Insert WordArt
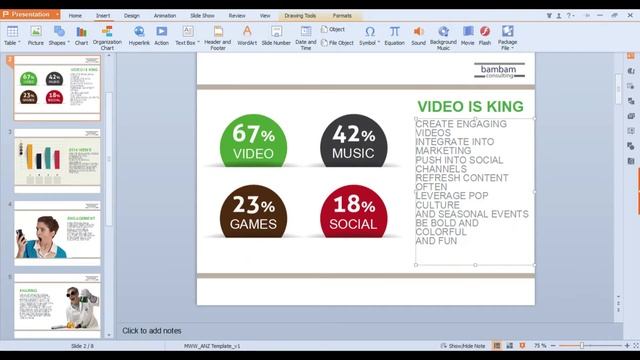 (x=247, y=35)
